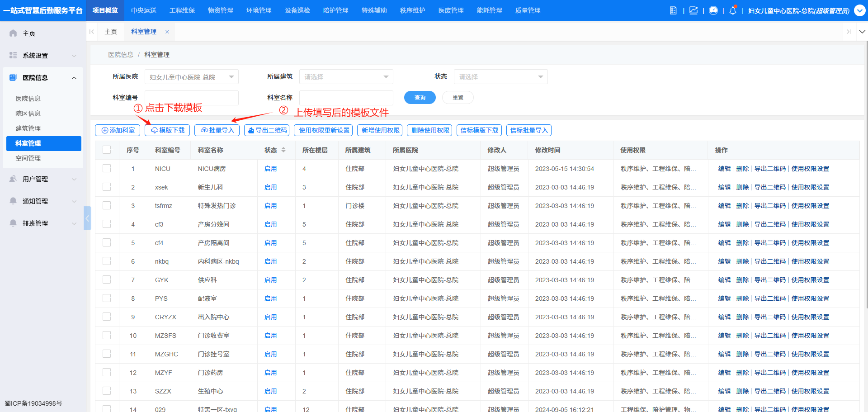Click the 科室名称 input field
The width and height of the screenshot is (868, 412).
point(346,98)
